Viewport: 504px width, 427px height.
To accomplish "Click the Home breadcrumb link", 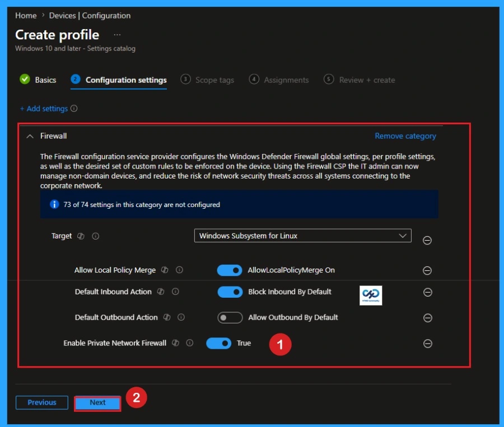I will tap(26, 16).
